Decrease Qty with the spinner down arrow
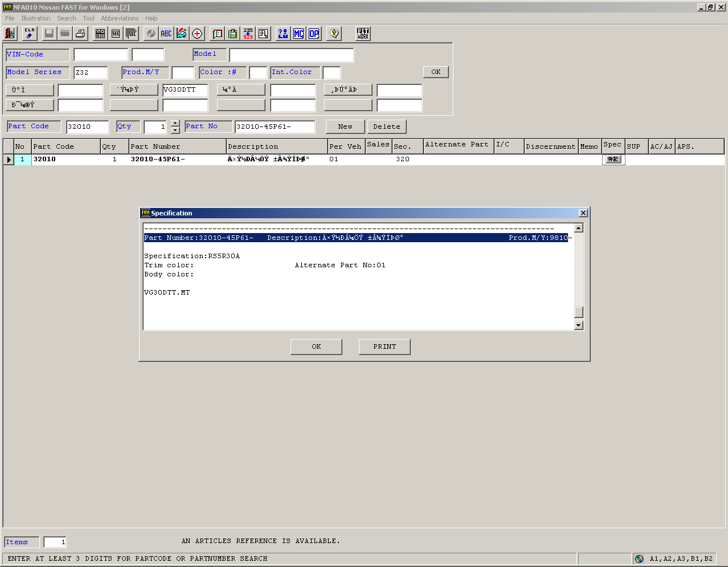This screenshot has height=567, width=728. pos(175,130)
